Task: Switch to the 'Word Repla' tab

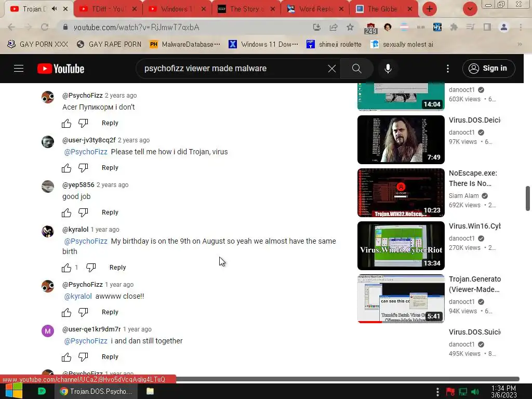Action: point(315,9)
